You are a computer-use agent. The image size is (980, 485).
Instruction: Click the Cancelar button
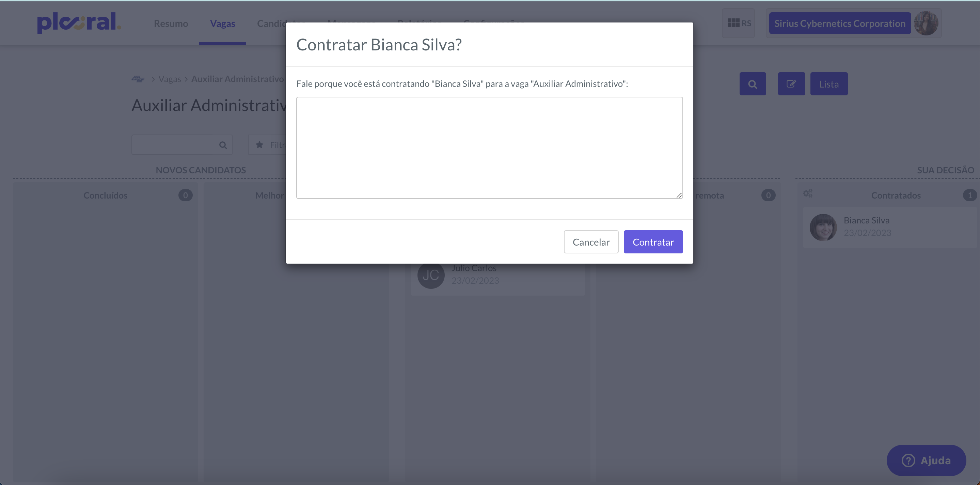click(591, 242)
